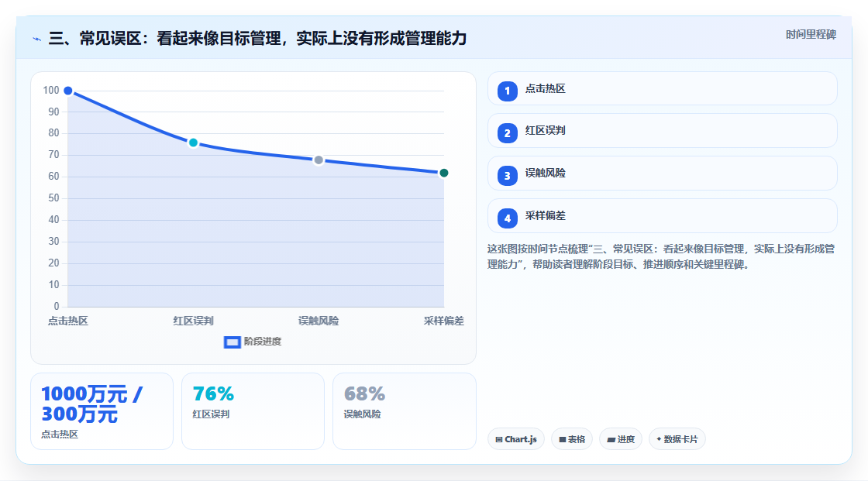This screenshot has width=868, height=481.
Task: Click the 阶段进度 legend text
Action: [x=263, y=342]
